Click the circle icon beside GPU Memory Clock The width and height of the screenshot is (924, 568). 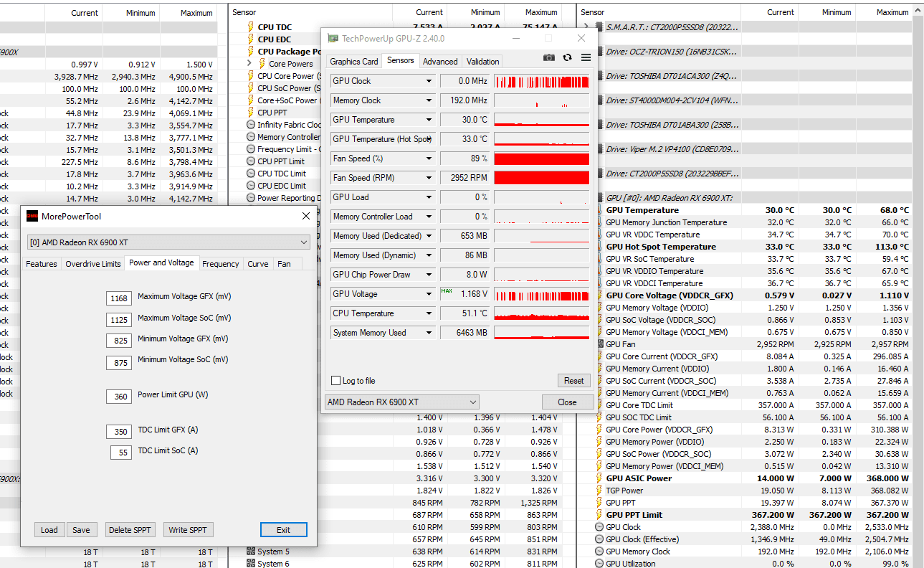tap(599, 552)
